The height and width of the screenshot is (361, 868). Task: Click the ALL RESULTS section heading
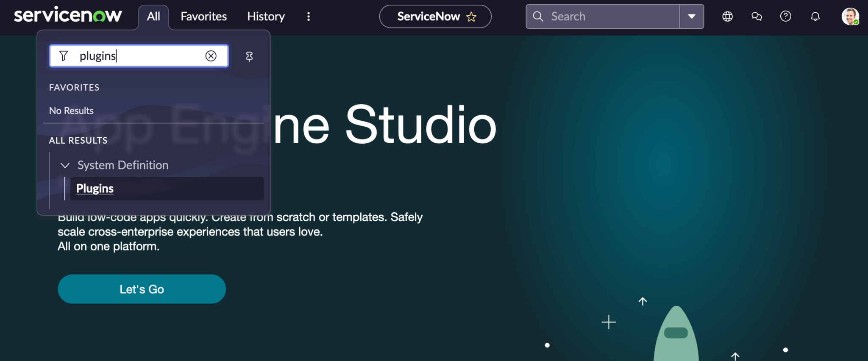point(78,140)
